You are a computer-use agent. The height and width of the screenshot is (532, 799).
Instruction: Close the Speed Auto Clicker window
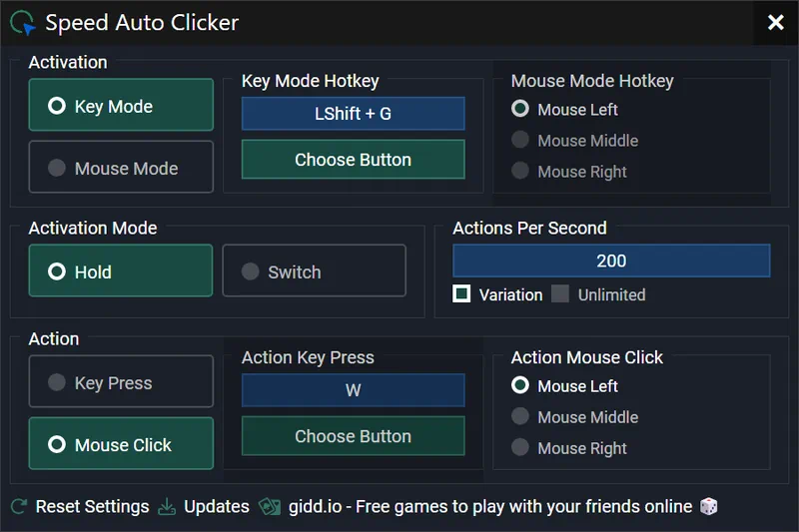tap(775, 22)
